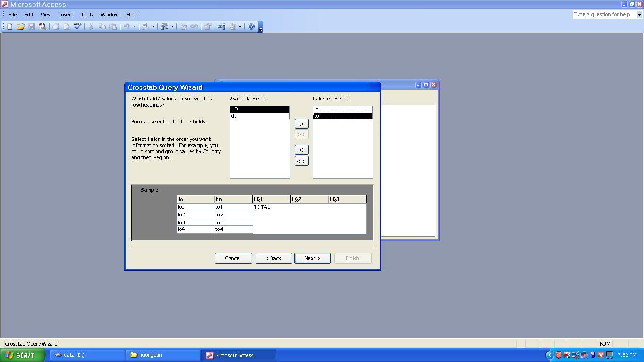This screenshot has height=362, width=644.
Task: Click the File Search toolbar icon
Action: point(42,26)
